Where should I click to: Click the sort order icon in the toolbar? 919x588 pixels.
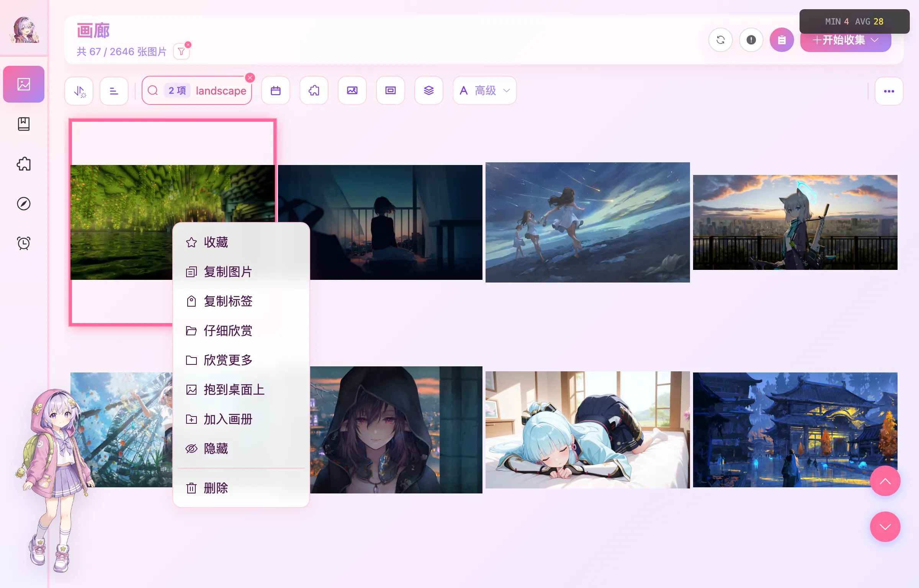click(x=79, y=91)
